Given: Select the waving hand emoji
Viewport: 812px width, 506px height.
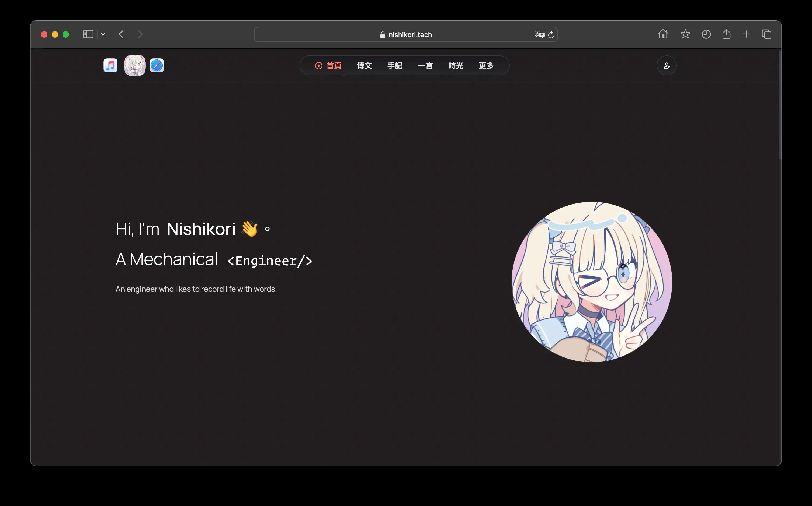Looking at the screenshot, I should click(x=249, y=229).
